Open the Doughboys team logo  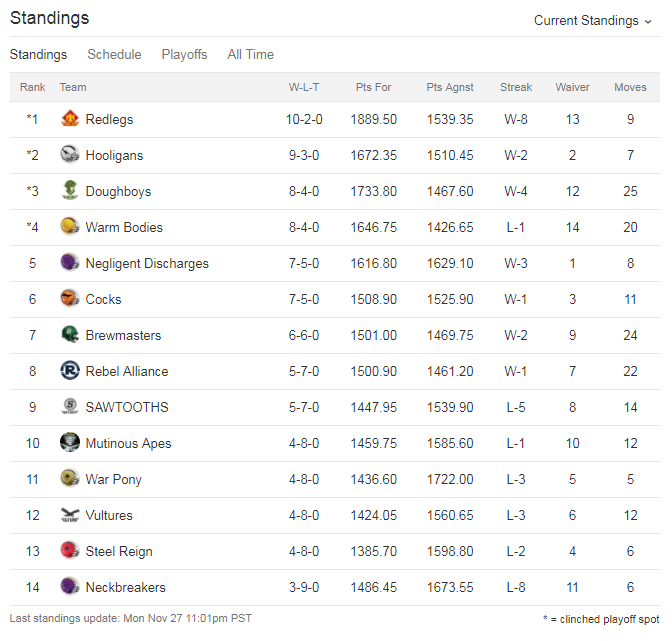click(x=70, y=191)
